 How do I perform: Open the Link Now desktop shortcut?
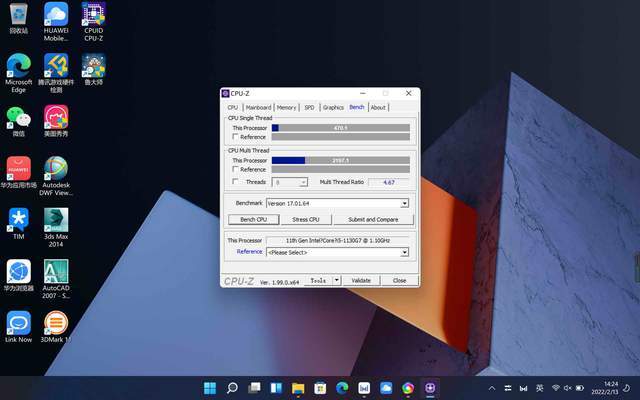(18, 327)
